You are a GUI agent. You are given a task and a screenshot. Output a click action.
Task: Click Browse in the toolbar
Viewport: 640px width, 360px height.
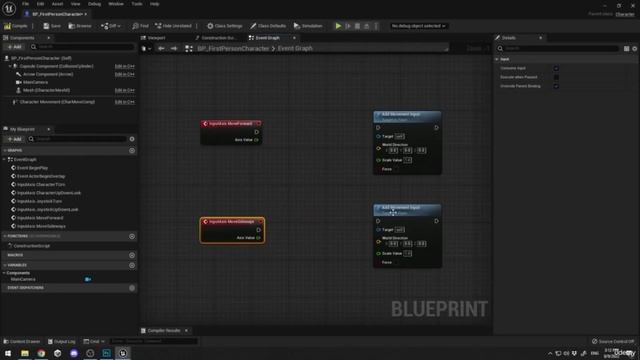pos(80,26)
